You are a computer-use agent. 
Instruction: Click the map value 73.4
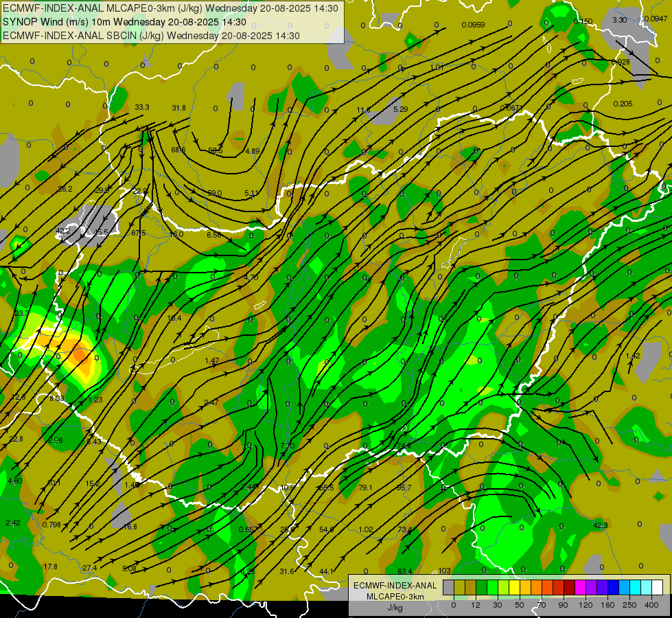tap(404, 529)
